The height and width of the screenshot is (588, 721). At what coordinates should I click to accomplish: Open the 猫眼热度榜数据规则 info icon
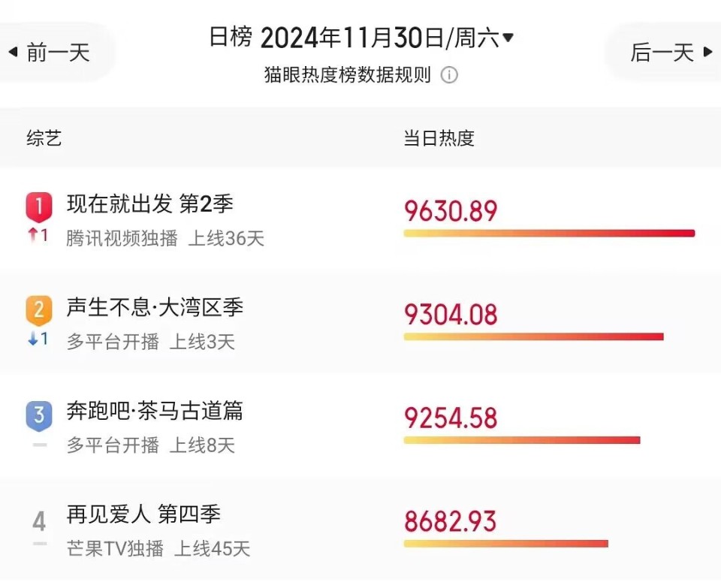(449, 75)
